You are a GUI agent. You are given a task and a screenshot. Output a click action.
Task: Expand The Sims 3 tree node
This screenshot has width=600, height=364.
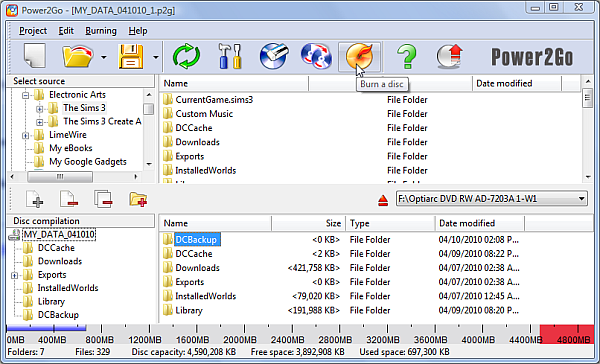(39, 109)
